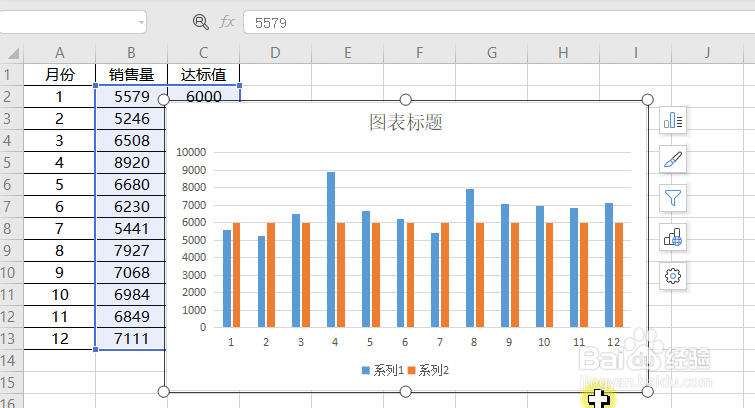Image resolution: width=755 pixels, height=408 pixels.
Task: Click the 月份 header cell
Action: (60, 75)
